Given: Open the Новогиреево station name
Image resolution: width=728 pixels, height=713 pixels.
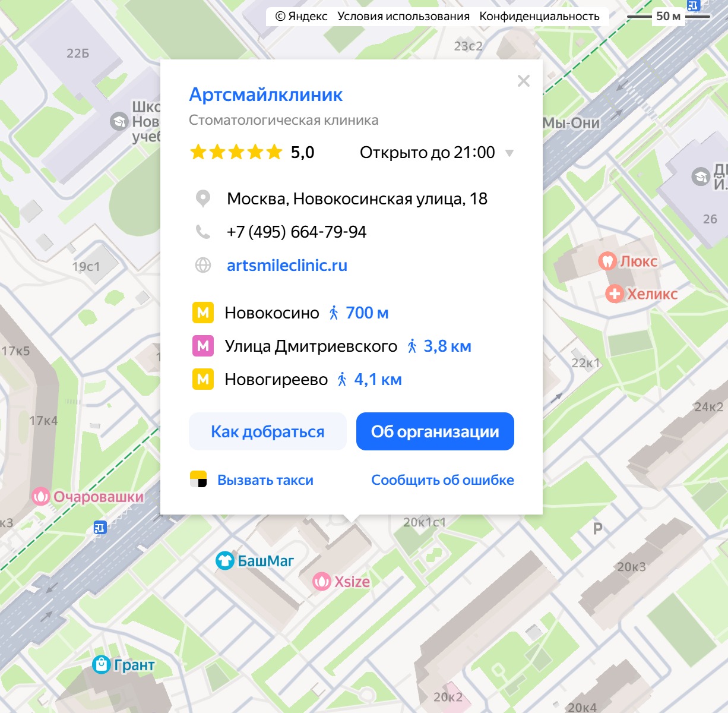Looking at the screenshot, I should (x=276, y=379).
